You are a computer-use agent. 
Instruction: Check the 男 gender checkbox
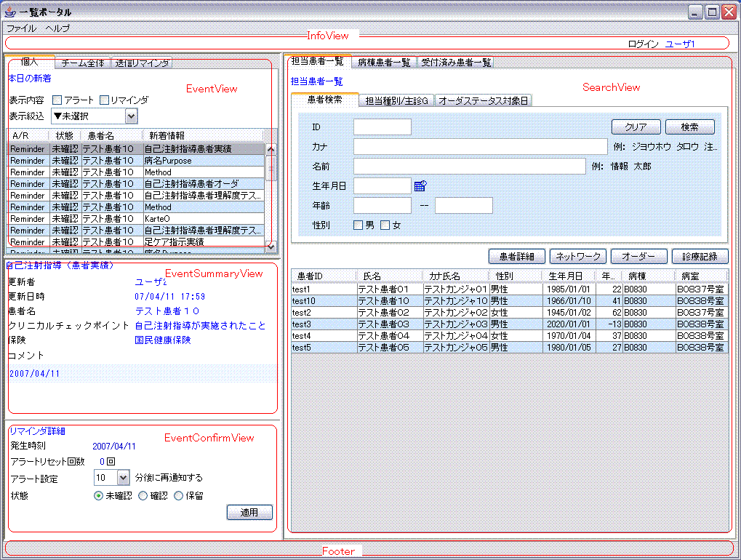(x=359, y=225)
